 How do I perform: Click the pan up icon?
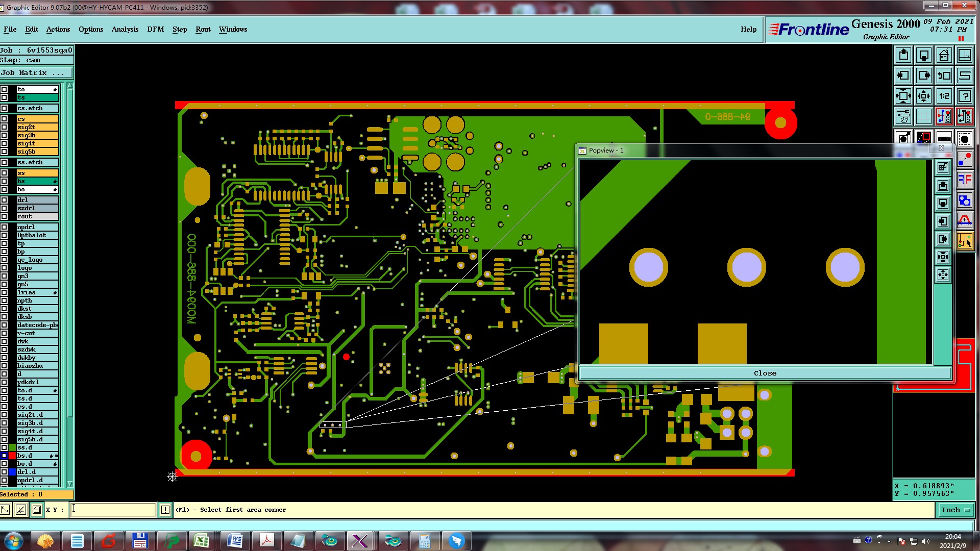tap(903, 55)
